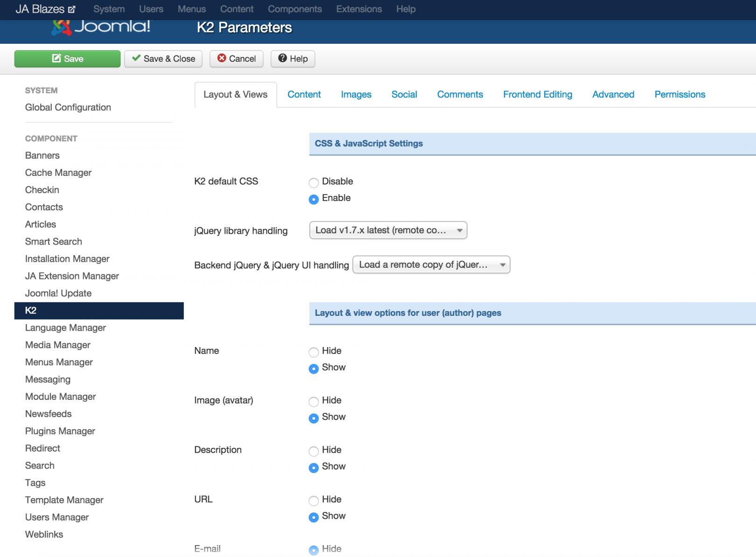Go to Global Configuration in sidebar
The height and width of the screenshot is (557, 756).
point(68,107)
